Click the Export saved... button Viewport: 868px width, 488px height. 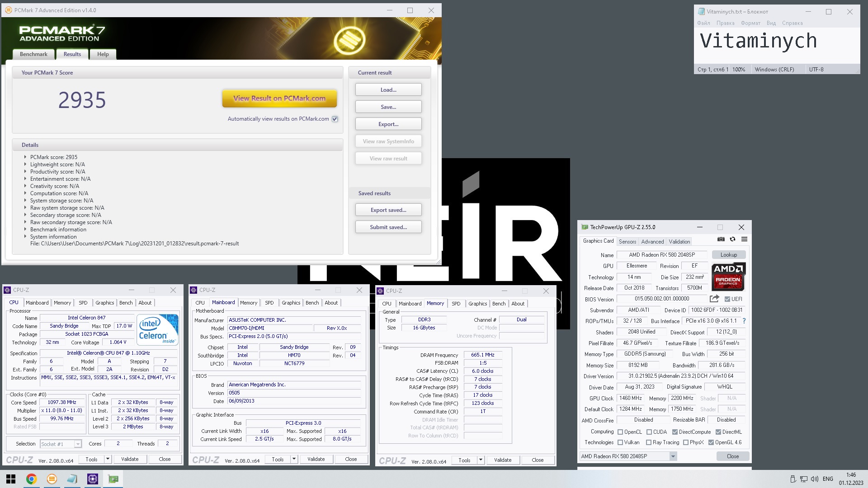click(388, 210)
